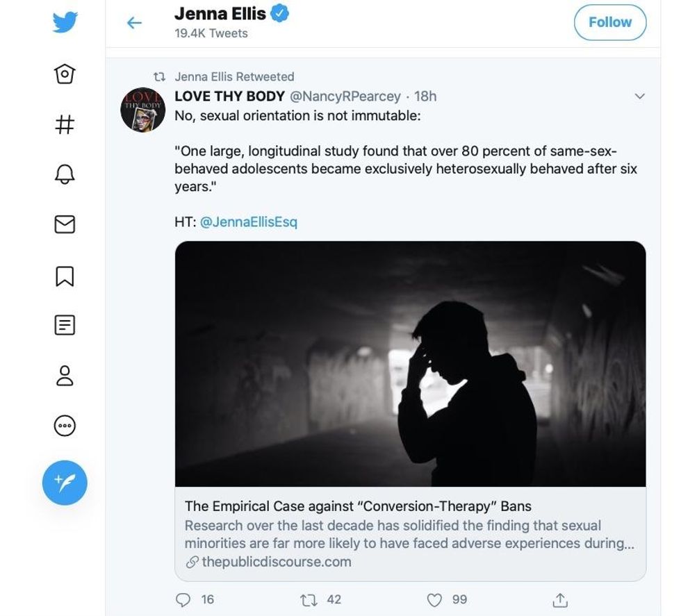Open the Conversion-Therapy Bans article card

pos(410,410)
